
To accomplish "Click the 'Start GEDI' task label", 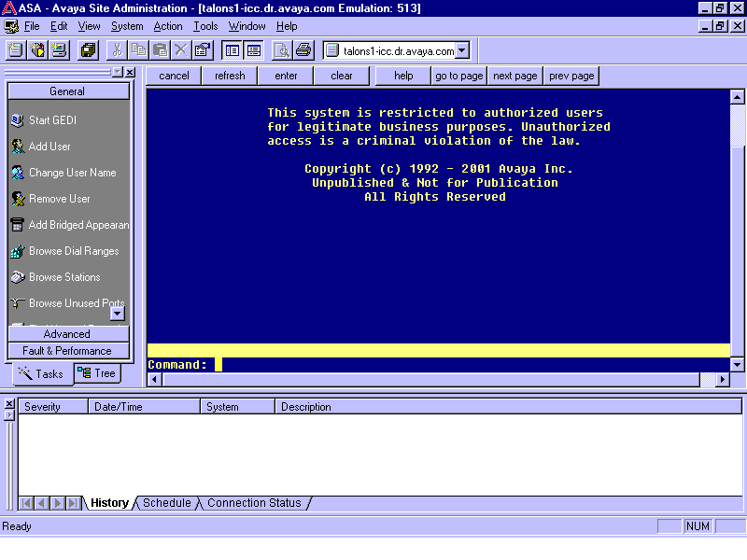I will click(52, 120).
